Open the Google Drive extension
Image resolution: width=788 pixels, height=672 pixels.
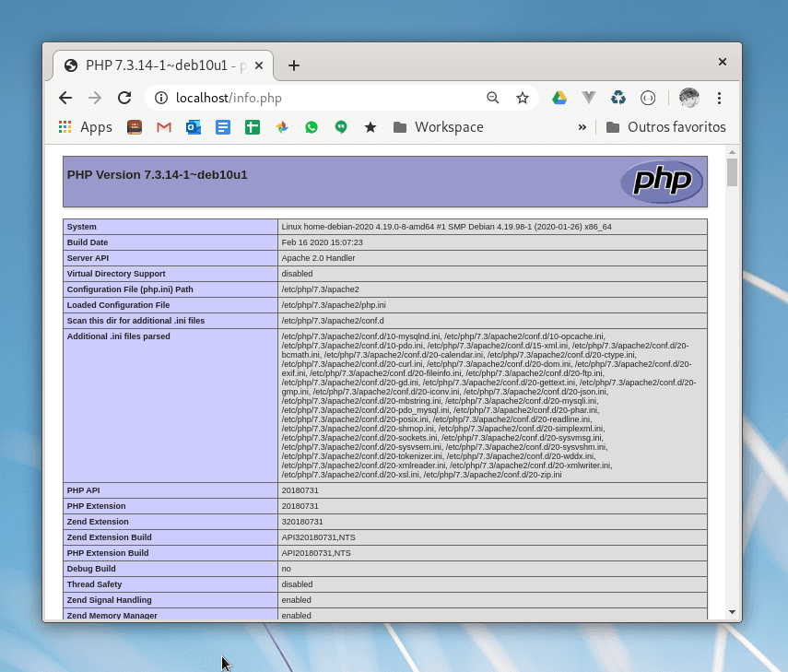[559, 98]
